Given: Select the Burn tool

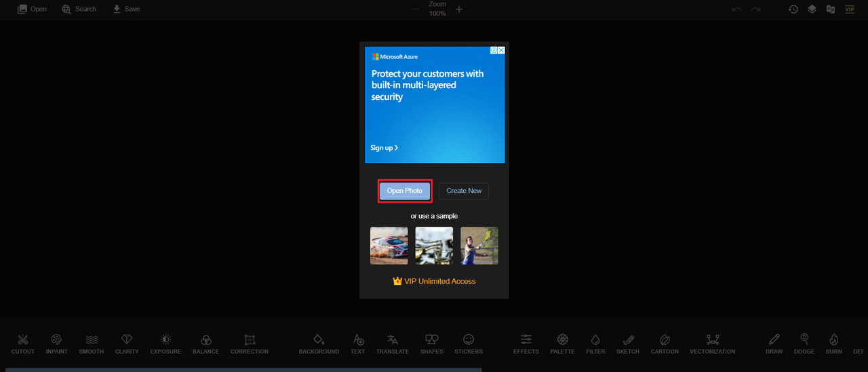Looking at the screenshot, I should click(834, 344).
